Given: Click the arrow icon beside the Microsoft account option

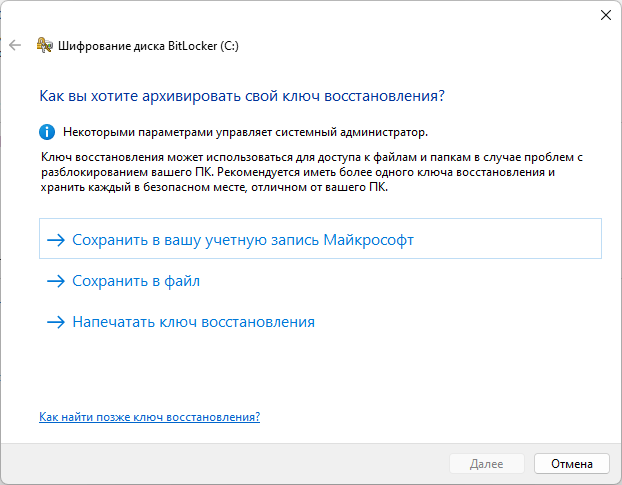Looking at the screenshot, I should tap(55, 240).
